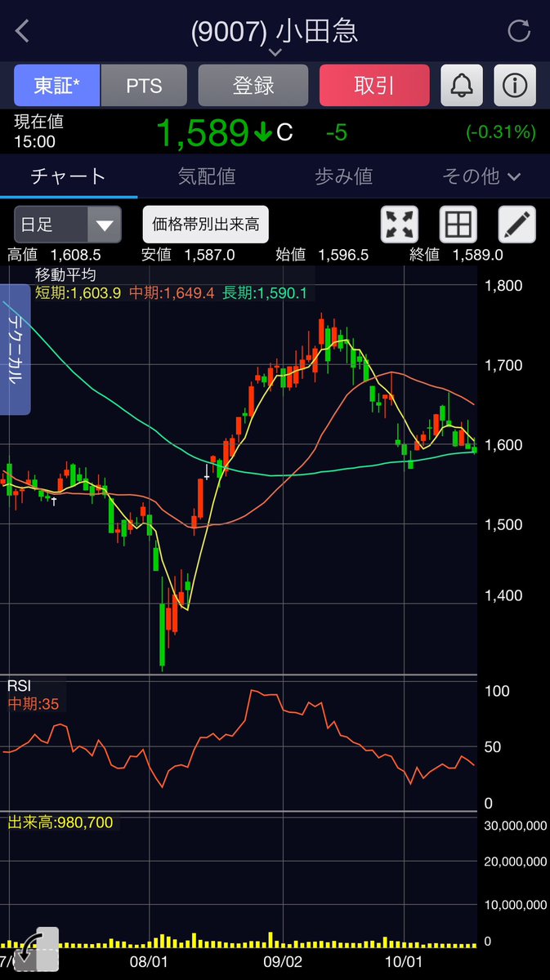Tap the 長期:1,590.1 moving average value

[x=263, y=292]
